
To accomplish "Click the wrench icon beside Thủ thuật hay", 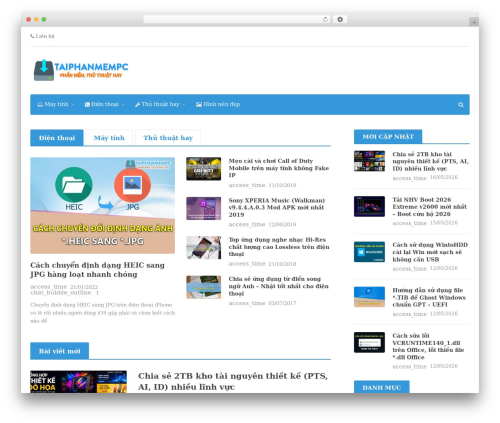I will [x=137, y=105].
